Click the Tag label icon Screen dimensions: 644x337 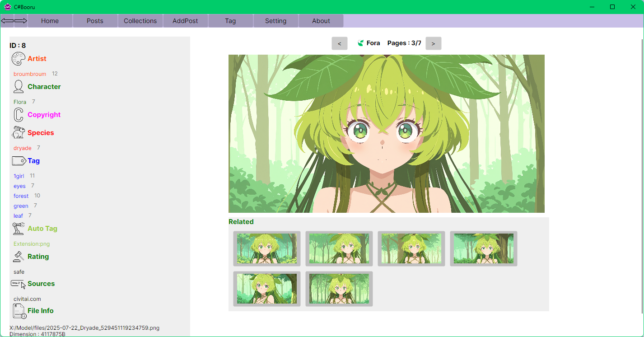pos(19,161)
